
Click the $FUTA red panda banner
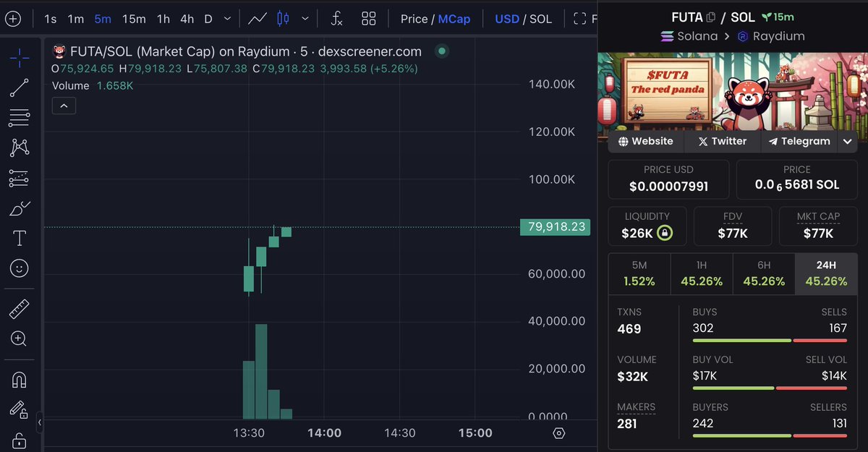pos(733,91)
